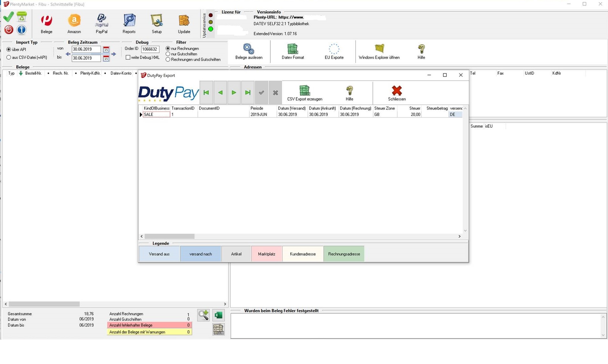Select the SALE cell in DutyPay grid
Viewport: 608px width, 364px height.
(157, 115)
